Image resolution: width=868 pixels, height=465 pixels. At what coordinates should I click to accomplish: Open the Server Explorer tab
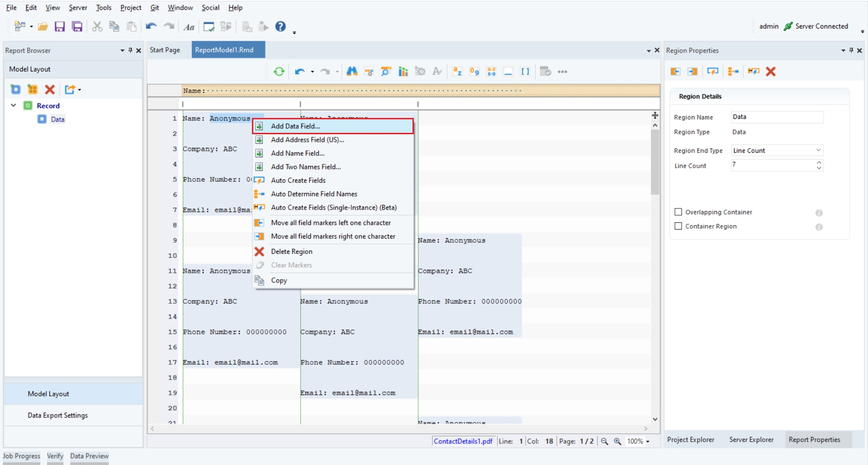click(751, 440)
